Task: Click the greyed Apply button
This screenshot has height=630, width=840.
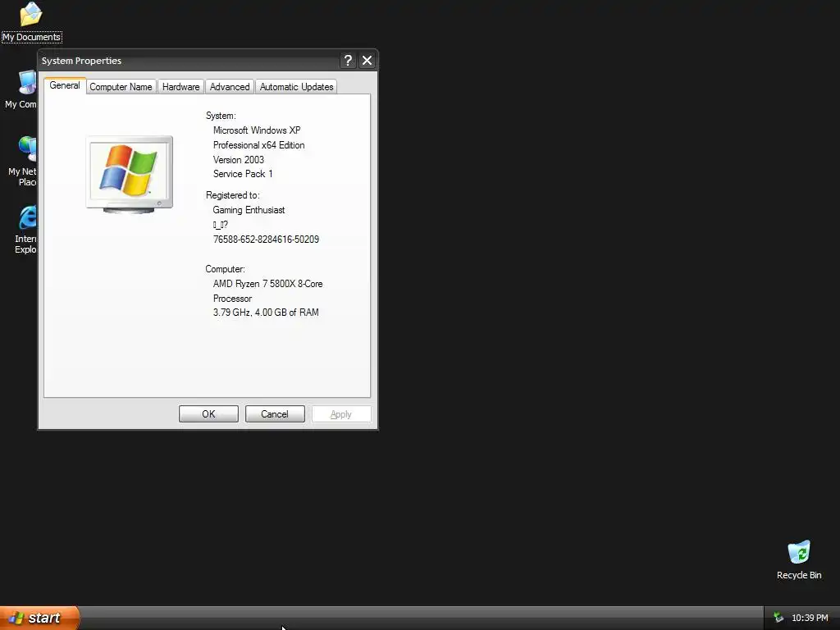Action: click(341, 414)
